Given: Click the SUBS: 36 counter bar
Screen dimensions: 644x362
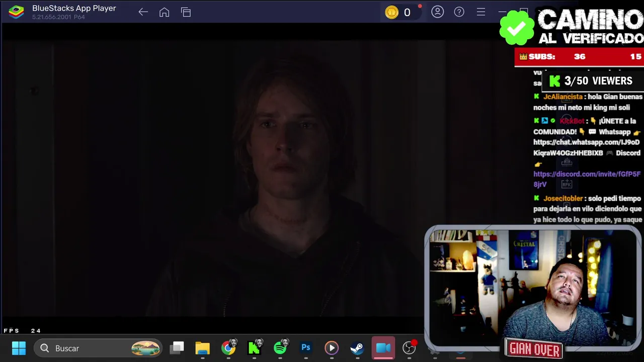Looking at the screenshot, I should point(579,57).
